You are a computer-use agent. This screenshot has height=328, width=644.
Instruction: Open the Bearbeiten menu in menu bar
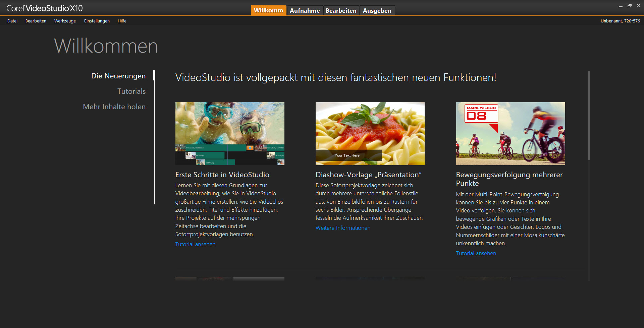[36, 21]
